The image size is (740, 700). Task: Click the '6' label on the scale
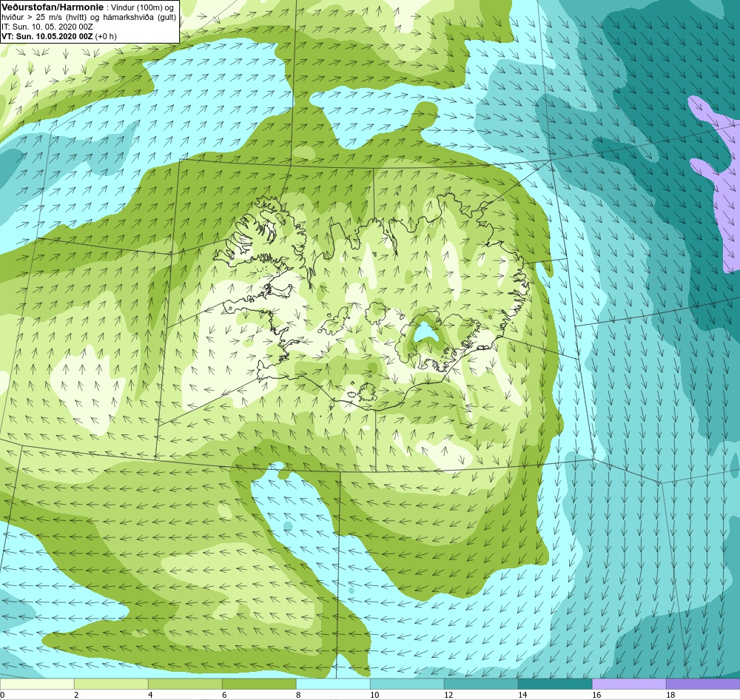[x=224, y=695]
